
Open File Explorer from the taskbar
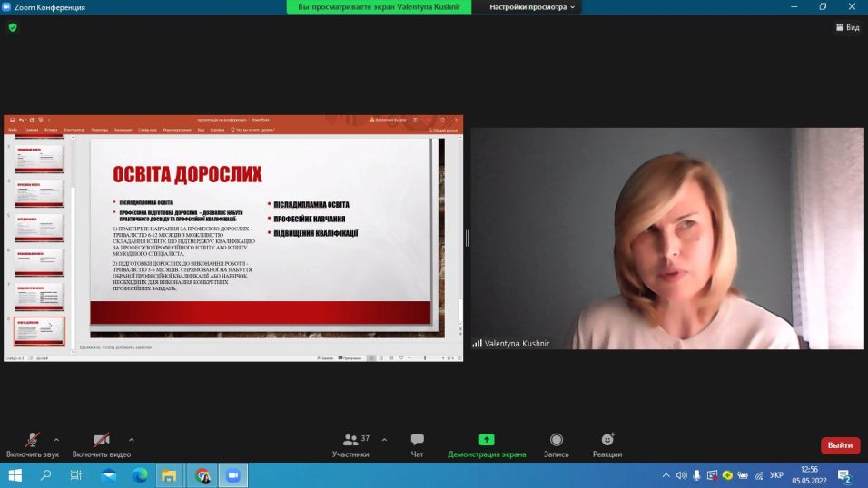(169, 475)
